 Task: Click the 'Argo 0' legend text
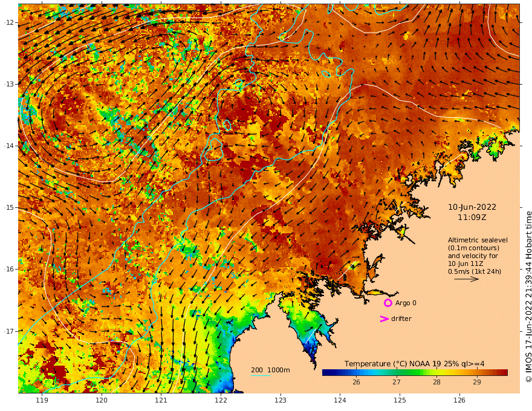tap(406, 303)
